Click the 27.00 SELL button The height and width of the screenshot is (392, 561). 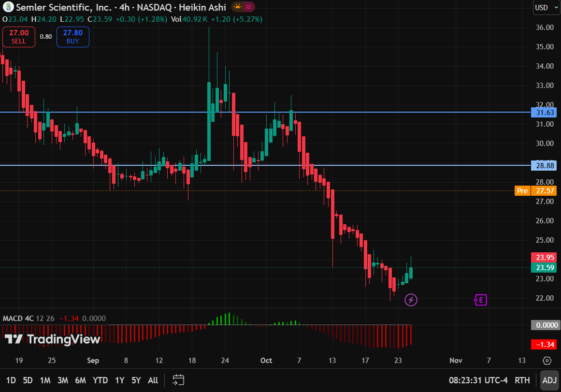point(19,37)
